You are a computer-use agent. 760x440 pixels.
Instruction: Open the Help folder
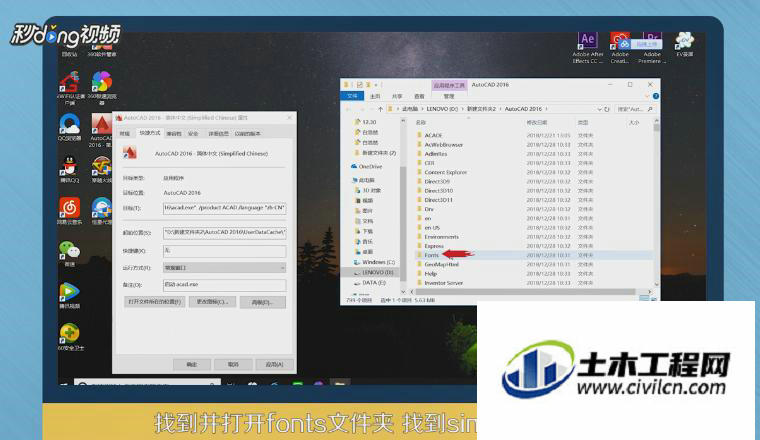click(x=430, y=274)
